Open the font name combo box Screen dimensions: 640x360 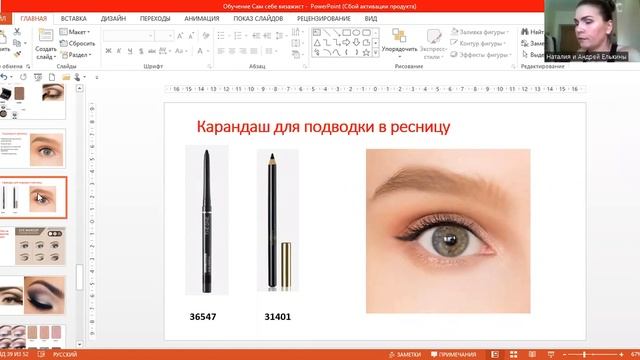[128, 36]
